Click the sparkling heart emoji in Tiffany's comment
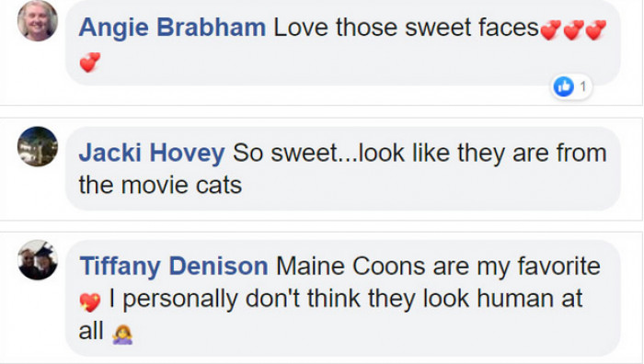Image resolution: width=644 pixels, height=364 pixels. click(x=90, y=302)
